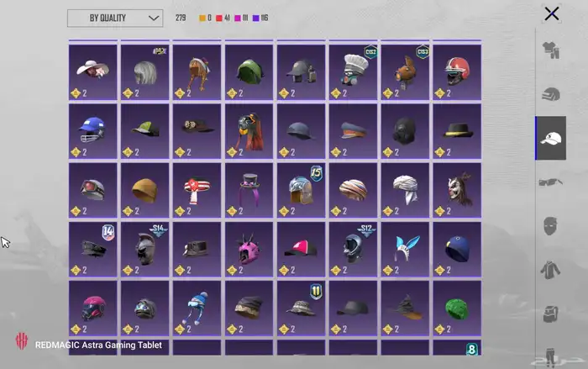The width and height of the screenshot is (588, 369).
Task: Open the pants category icon
Action: click(549, 356)
